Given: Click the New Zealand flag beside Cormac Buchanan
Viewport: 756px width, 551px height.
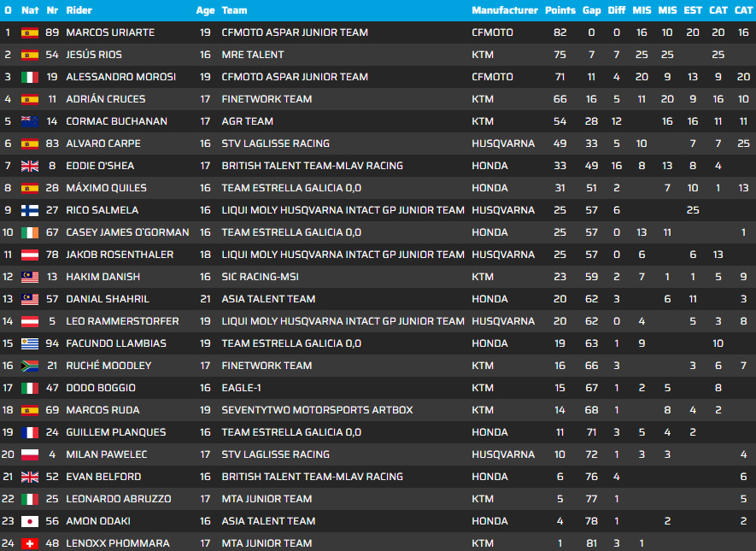Looking at the screenshot, I should click(30, 121).
